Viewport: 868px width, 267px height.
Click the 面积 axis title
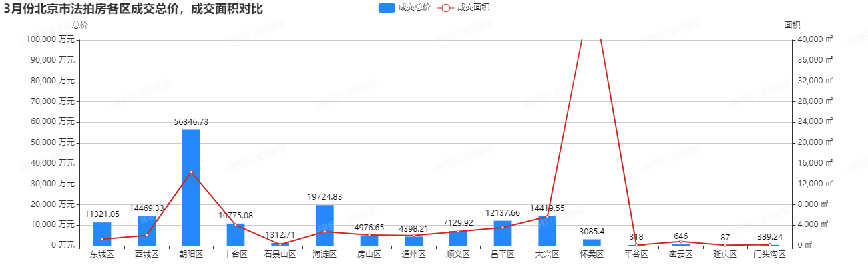pos(792,25)
